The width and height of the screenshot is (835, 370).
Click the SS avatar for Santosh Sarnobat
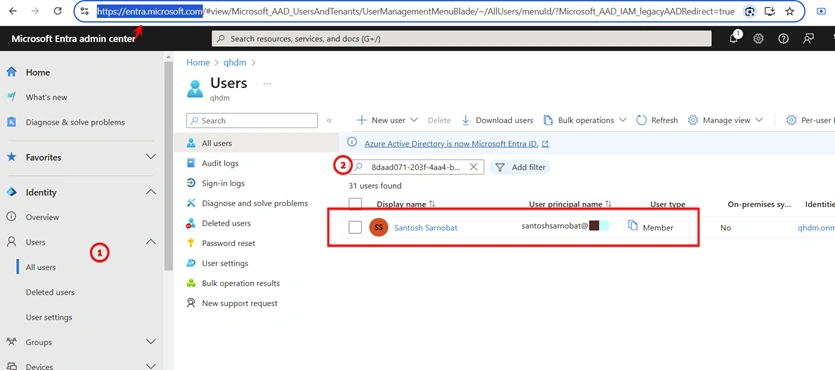(x=379, y=228)
